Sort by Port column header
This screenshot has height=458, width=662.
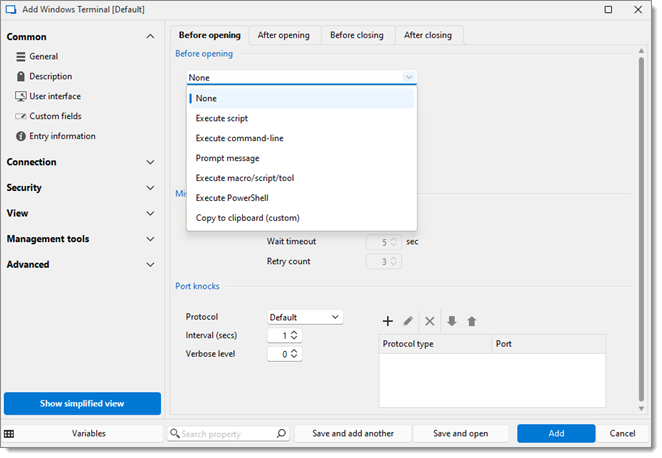click(x=549, y=344)
